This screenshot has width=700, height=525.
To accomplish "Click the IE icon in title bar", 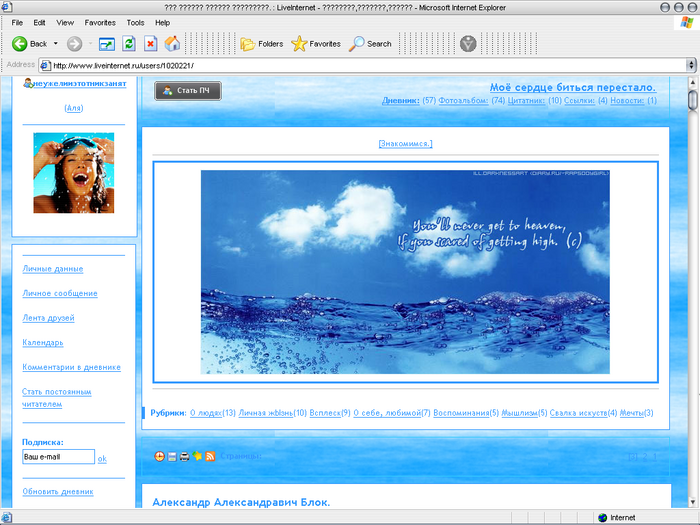I will click(x=6, y=7).
